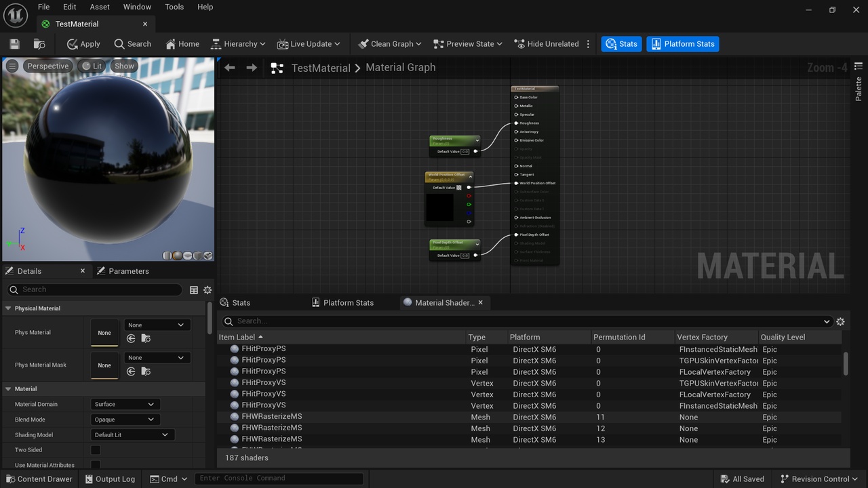Set preview mesh to cylinder
Screen dimensions: 868x488
pos(167,256)
